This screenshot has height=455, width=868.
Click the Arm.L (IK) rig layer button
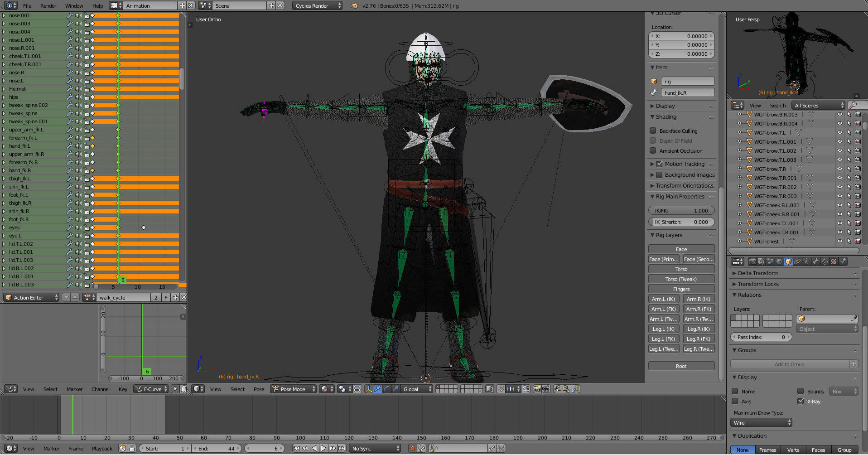tap(663, 299)
